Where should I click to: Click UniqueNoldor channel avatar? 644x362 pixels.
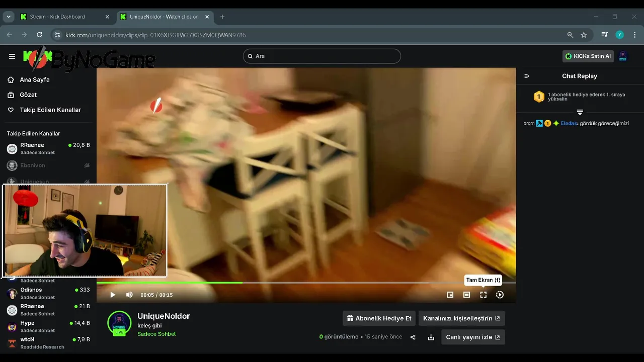point(119,323)
